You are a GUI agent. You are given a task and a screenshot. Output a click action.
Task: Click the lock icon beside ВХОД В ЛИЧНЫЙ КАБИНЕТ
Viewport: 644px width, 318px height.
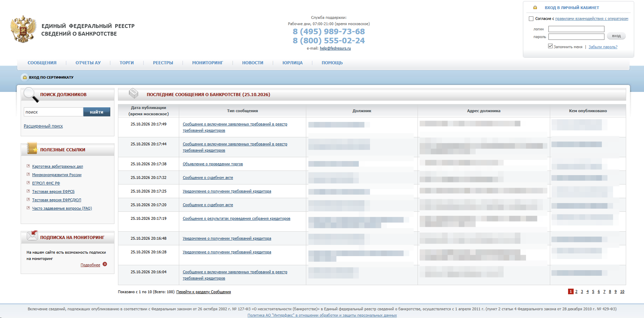point(535,7)
